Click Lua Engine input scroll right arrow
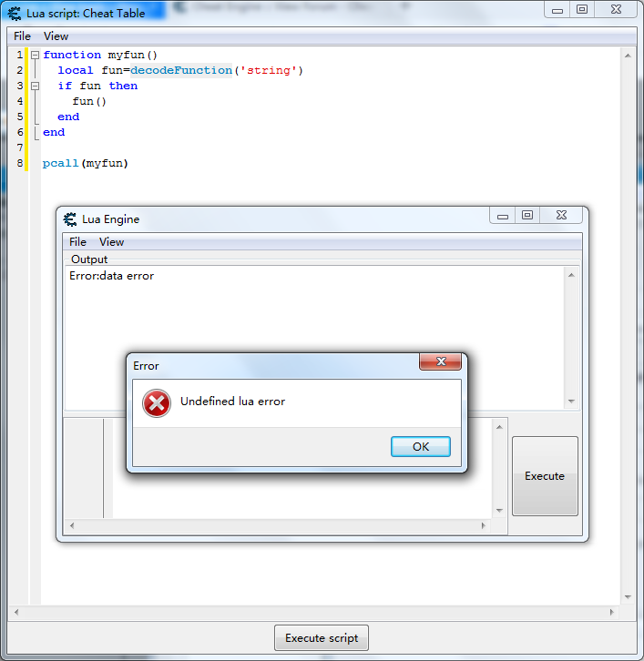 pyautogui.click(x=484, y=525)
